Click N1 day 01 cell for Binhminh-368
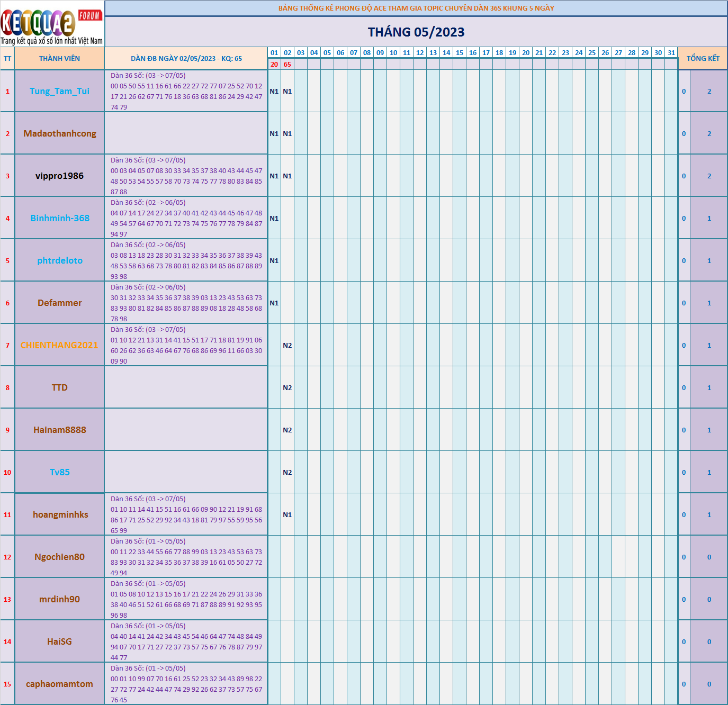Image resolution: width=728 pixels, height=705 pixels. (274, 218)
